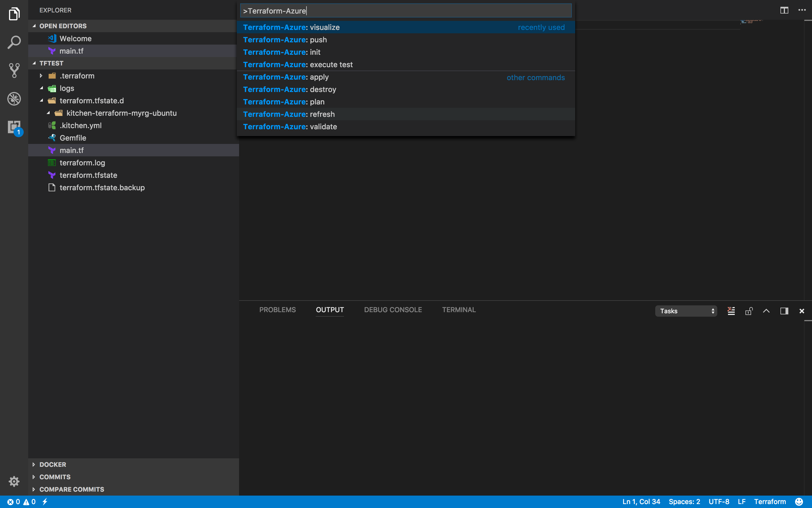Collapse the terraform.tfstate.d folder

tap(134, 100)
